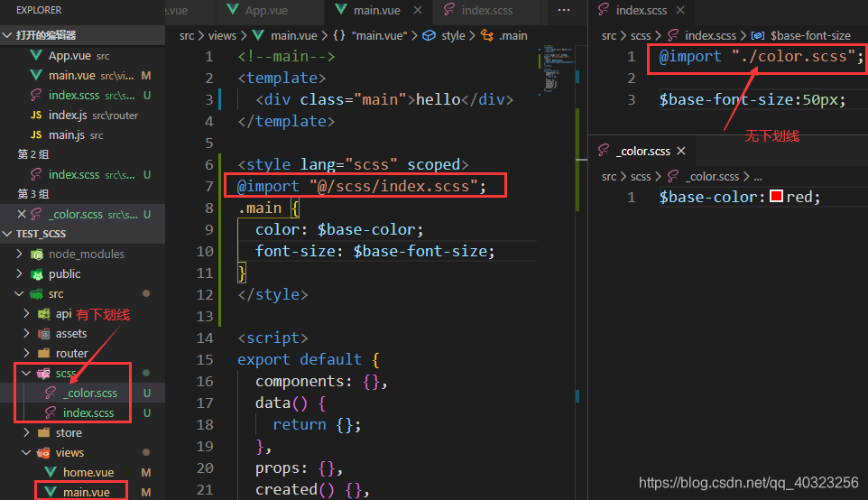Click views breadcrumb in main.vue path

point(222,35)
